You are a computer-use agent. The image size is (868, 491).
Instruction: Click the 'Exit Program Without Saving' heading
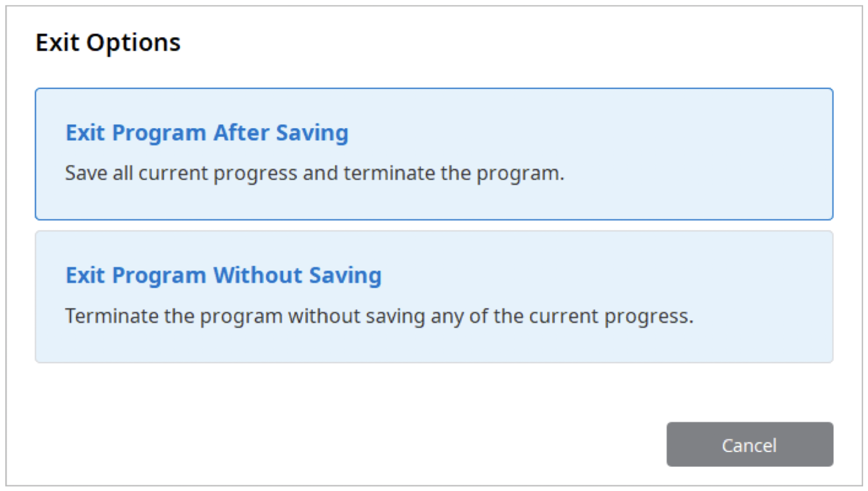pyautogui.click(x=223, y=275)
